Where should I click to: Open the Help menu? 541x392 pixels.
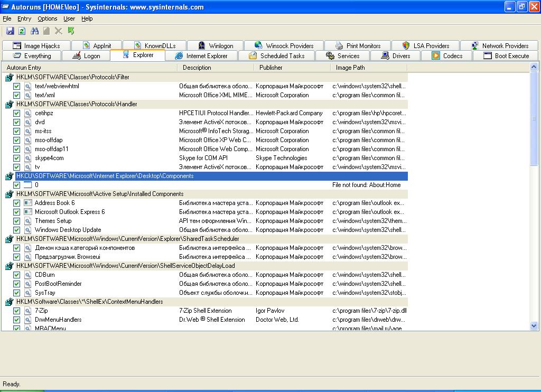tap(87, 18)
